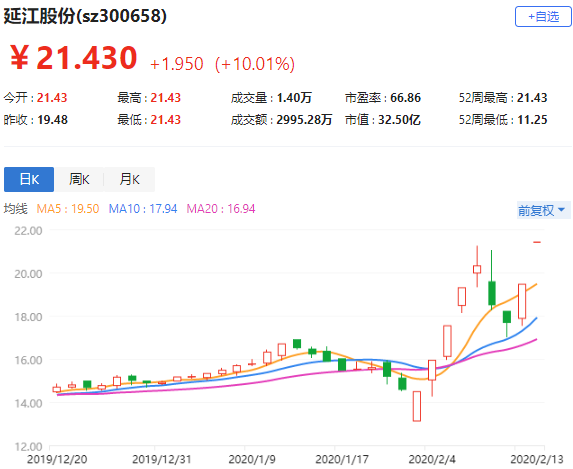Viewport: 573px width, 469px height.
Task: Click y-axis label 12.00
Action: click(x=28, y=446)
